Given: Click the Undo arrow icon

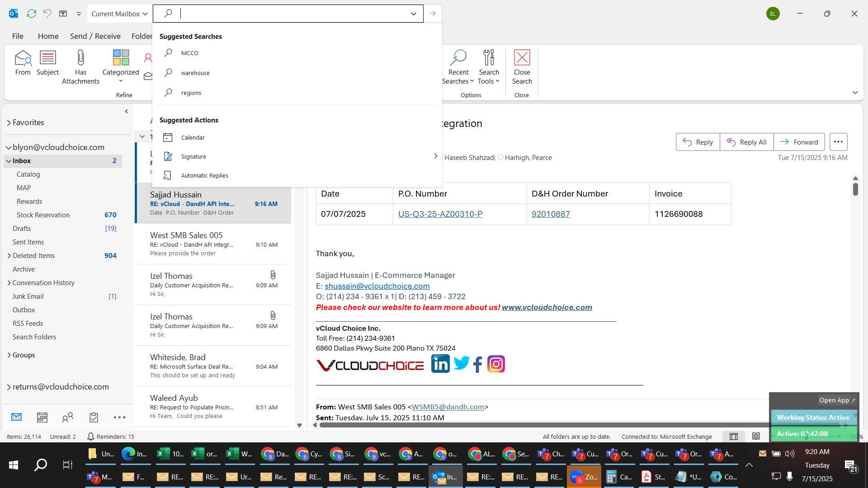Looking at the screenshot, I should pyautogui.click(x=47, y=14).
